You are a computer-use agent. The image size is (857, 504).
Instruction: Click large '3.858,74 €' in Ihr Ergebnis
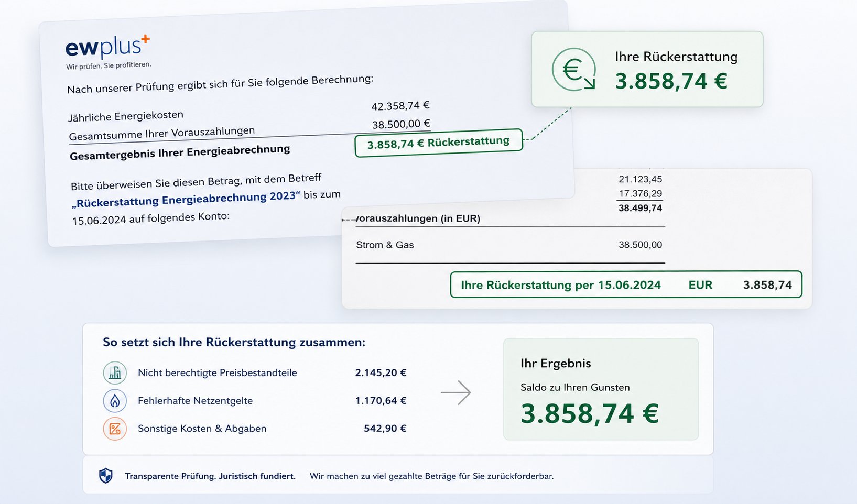tap(590, 413)
